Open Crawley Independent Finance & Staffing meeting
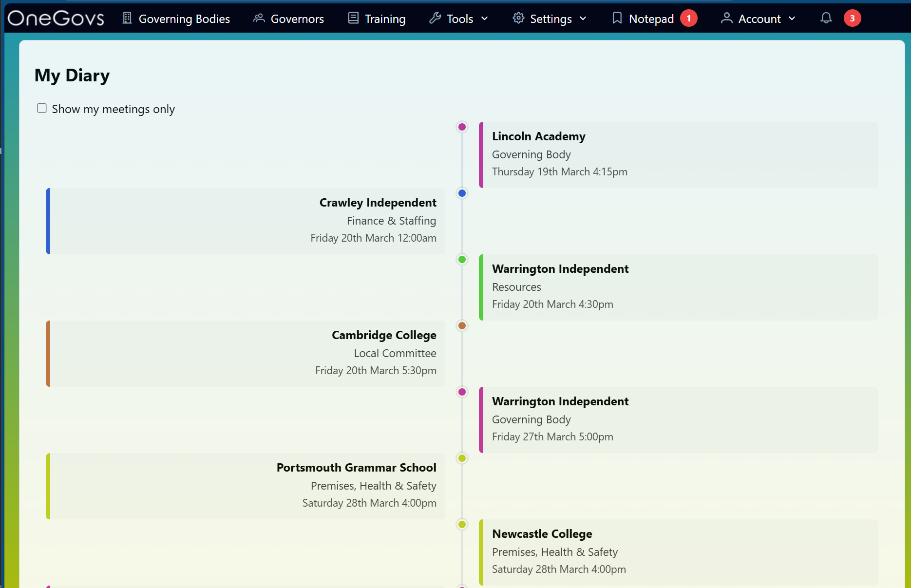 point(246,221)
